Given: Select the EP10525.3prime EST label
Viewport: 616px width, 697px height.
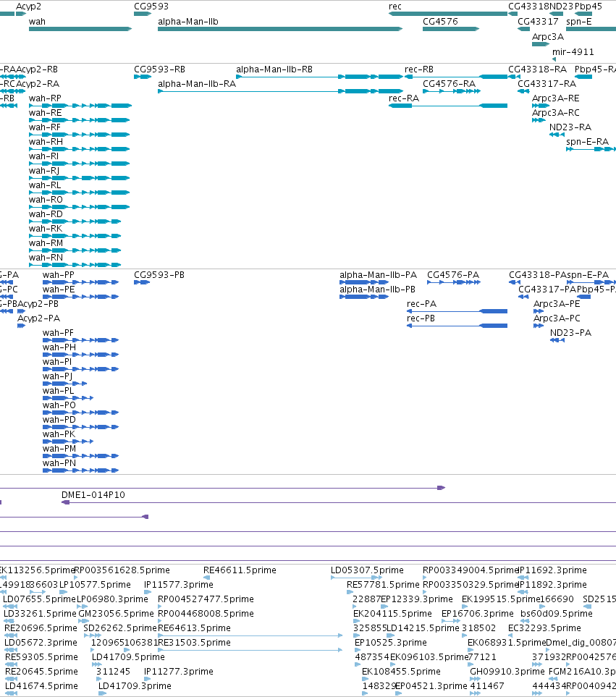Looking at the screenshot, I should point(391,642).
